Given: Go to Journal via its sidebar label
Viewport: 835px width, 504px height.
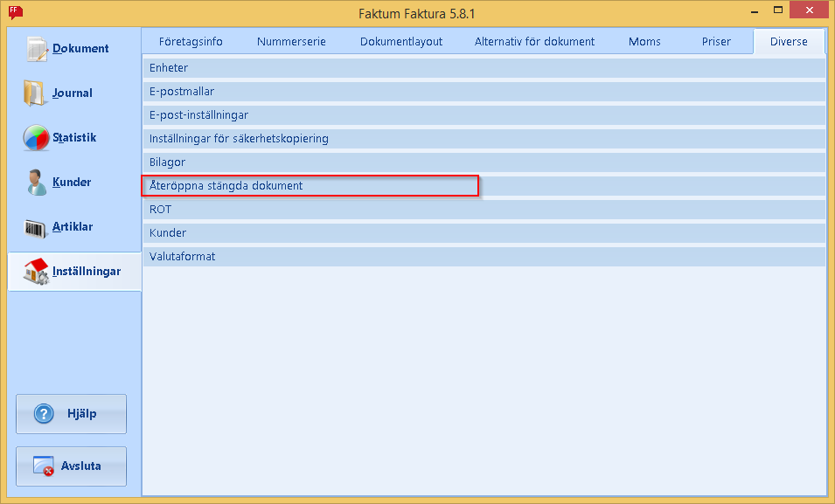Looking at the screenshot, I should pos(73,93).
